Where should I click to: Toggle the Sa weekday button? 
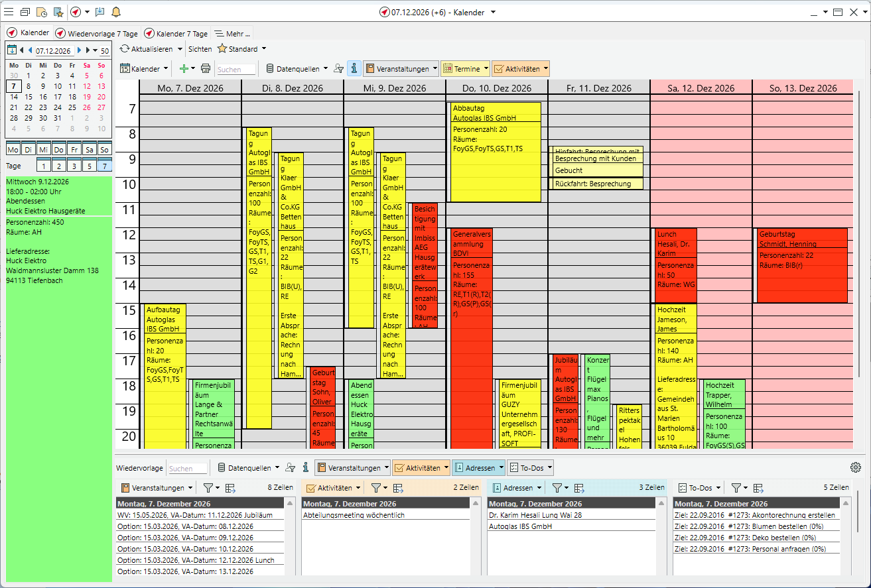click(89, 150)
